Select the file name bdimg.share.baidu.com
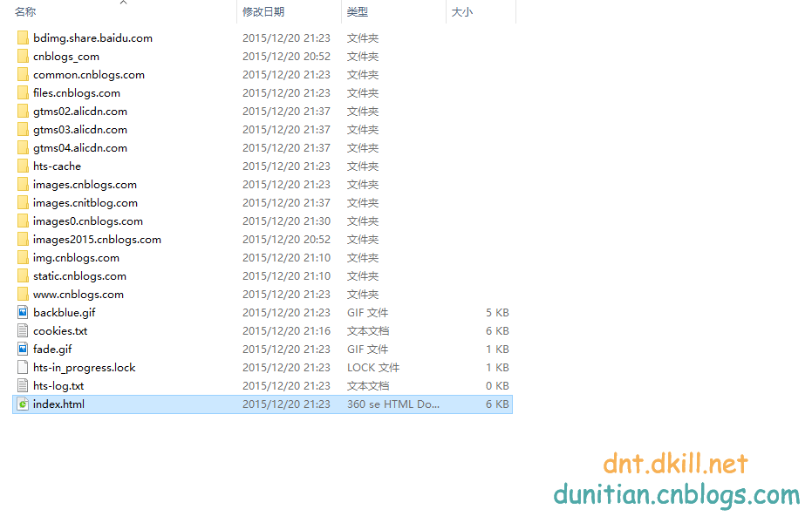Image resolution: width=812 pixels, height=516 pixels. [92, 37]
